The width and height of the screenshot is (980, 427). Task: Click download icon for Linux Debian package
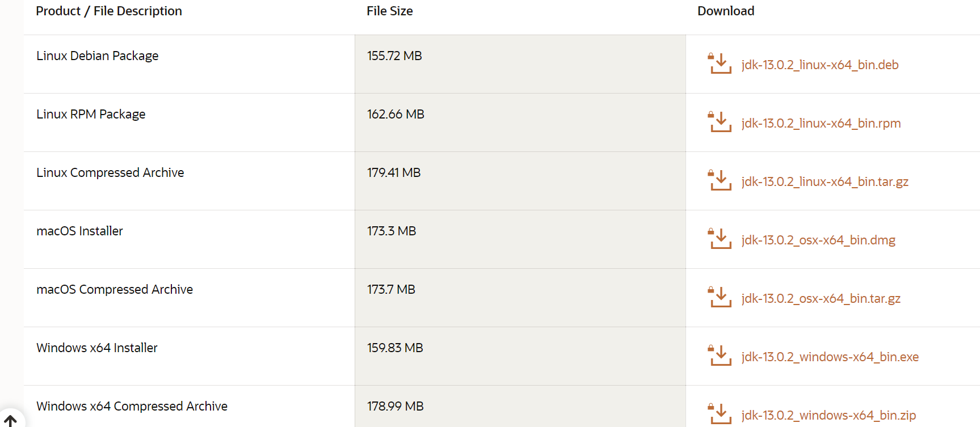[720, 64]
